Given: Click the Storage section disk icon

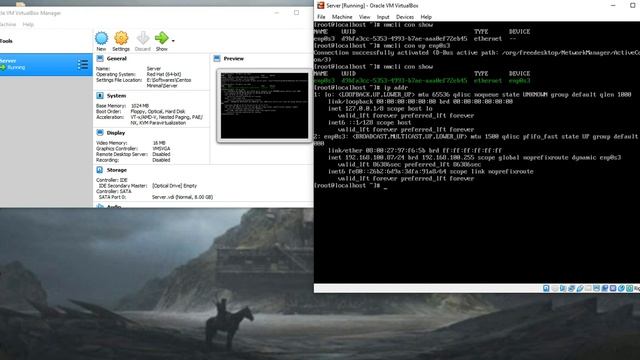Looking at the screenshot, I should click(100, 170).
